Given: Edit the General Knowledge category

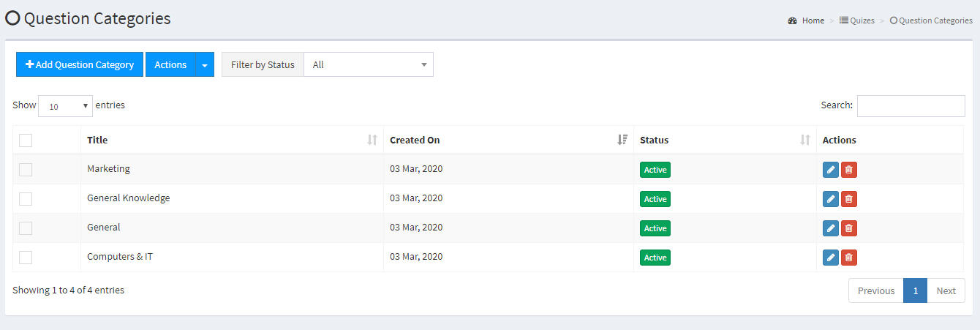Looking at the screenshot, I should (831, 199).
